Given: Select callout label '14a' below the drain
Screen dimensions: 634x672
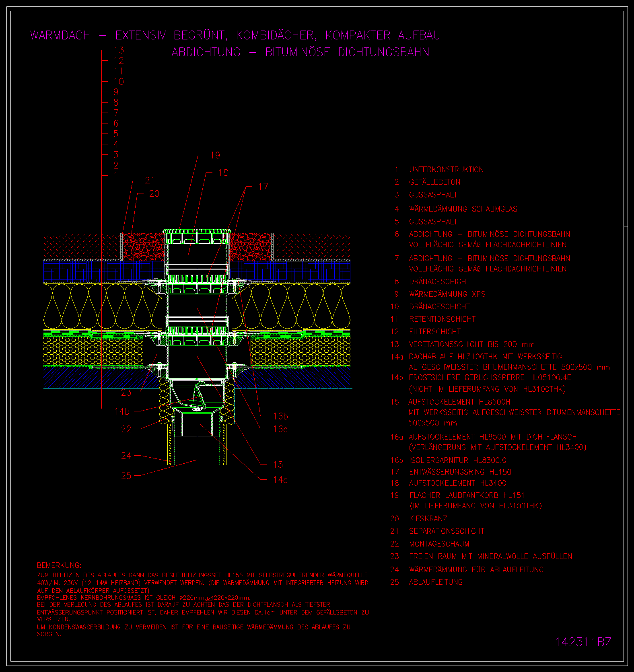Looking at the screenshot, I should [x=280, y=480].
